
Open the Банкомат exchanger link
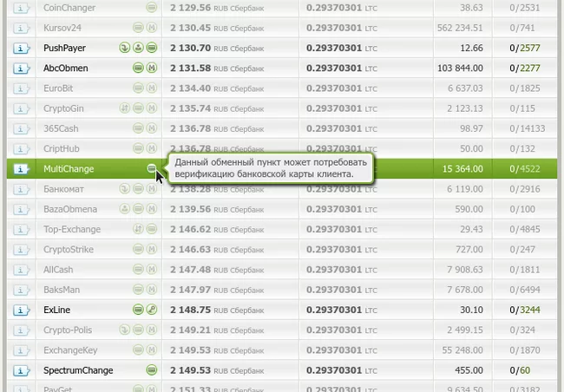click(63, 189)
